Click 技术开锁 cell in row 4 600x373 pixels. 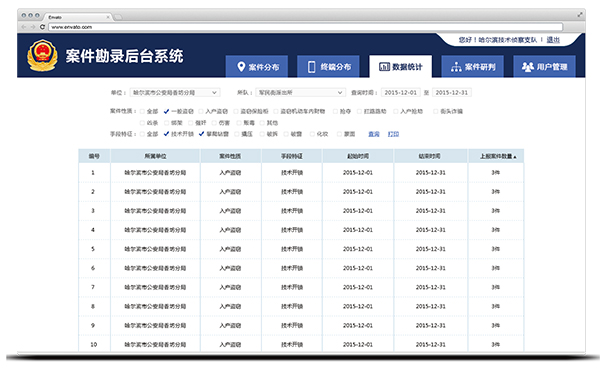(292, 230)
